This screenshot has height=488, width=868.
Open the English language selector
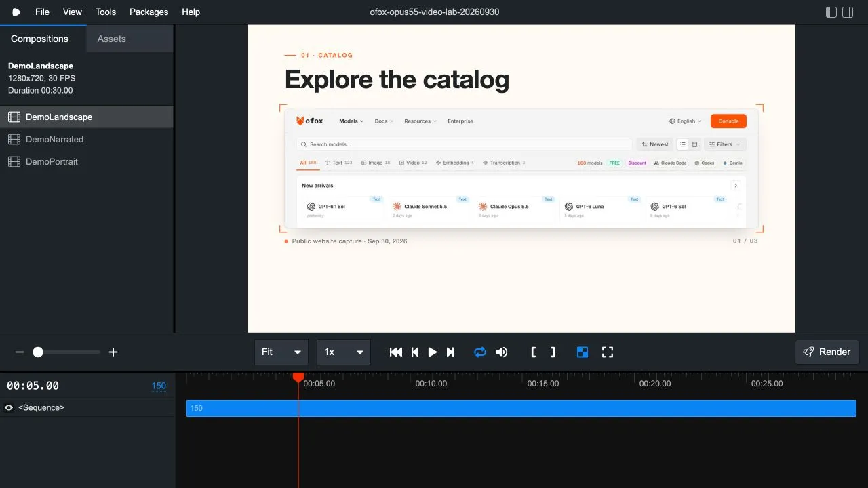click(686, 121)
